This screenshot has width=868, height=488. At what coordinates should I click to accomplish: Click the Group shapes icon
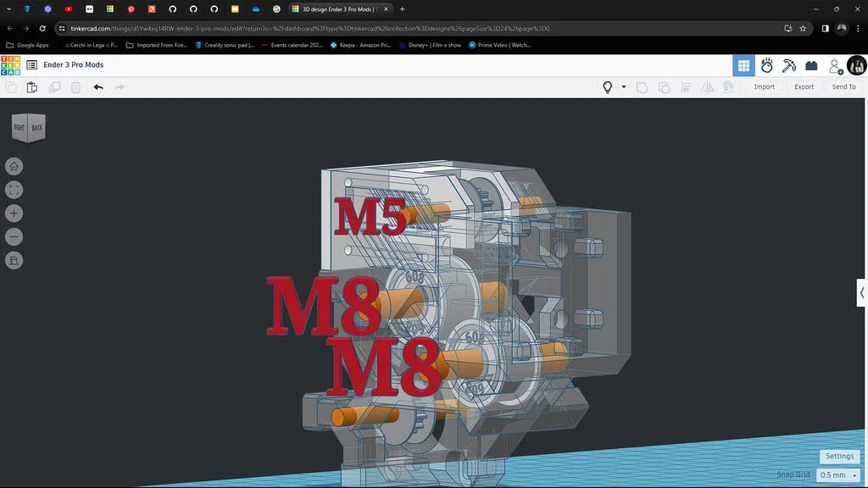643,87
